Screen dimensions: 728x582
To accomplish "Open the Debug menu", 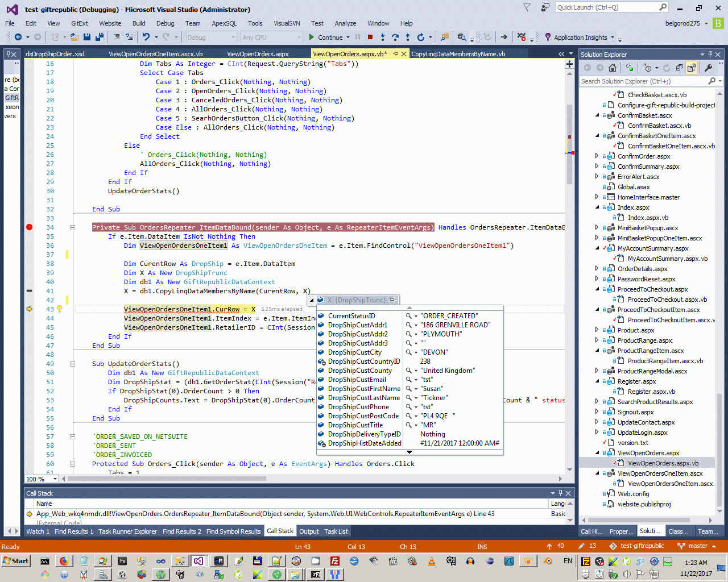I will (165, 23).
